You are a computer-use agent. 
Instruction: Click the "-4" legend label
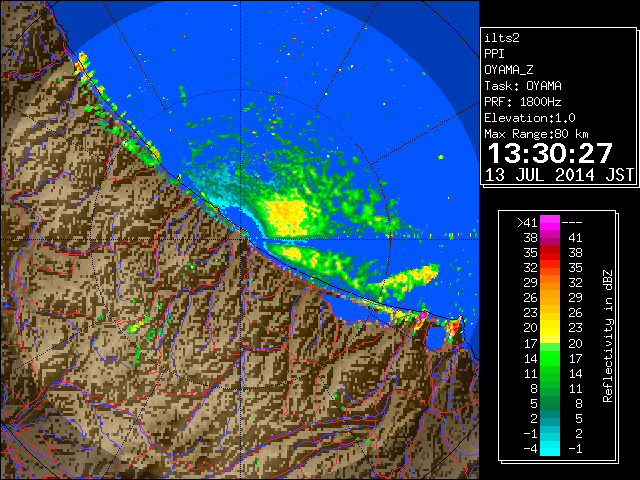click(x=530, y=449)
